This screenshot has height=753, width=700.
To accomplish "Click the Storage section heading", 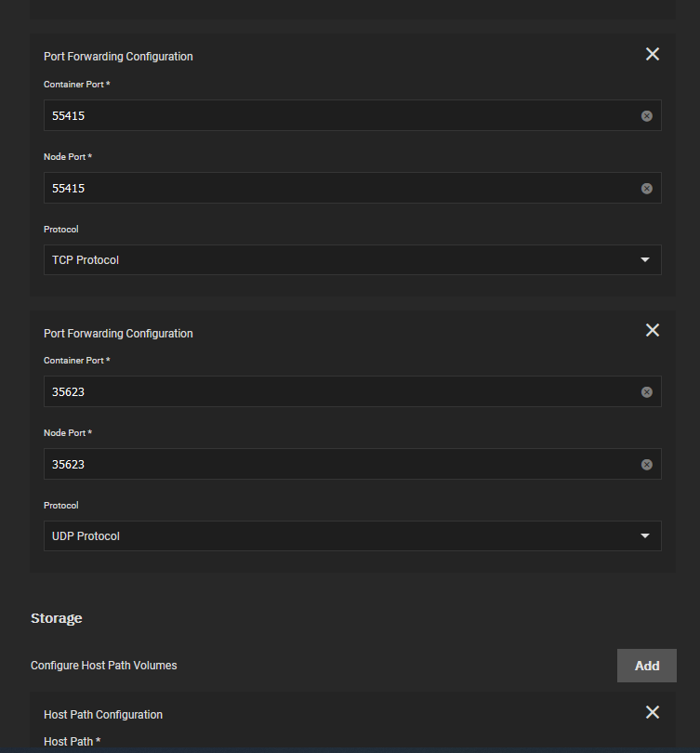I will click(56, 618).
